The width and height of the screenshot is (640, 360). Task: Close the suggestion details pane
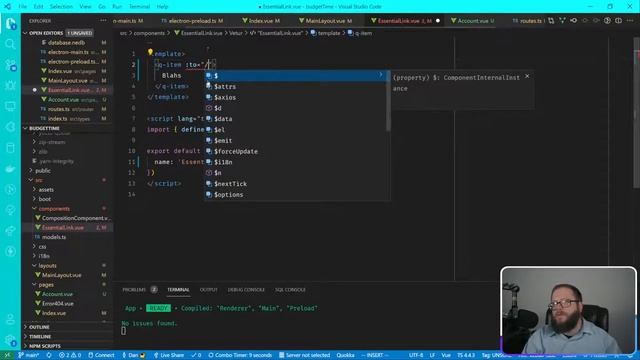pyautogui.click(x=527, y=76)
